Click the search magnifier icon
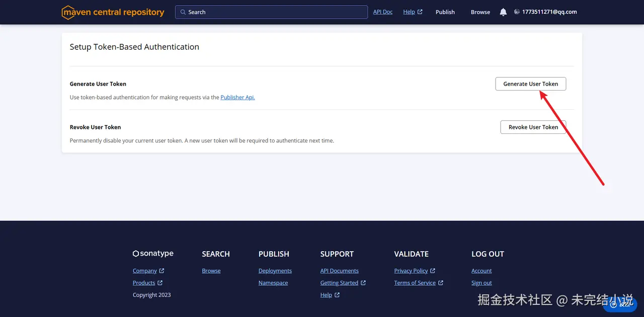The width and height of the screenshot is (644, 317). tap(183, 12)
